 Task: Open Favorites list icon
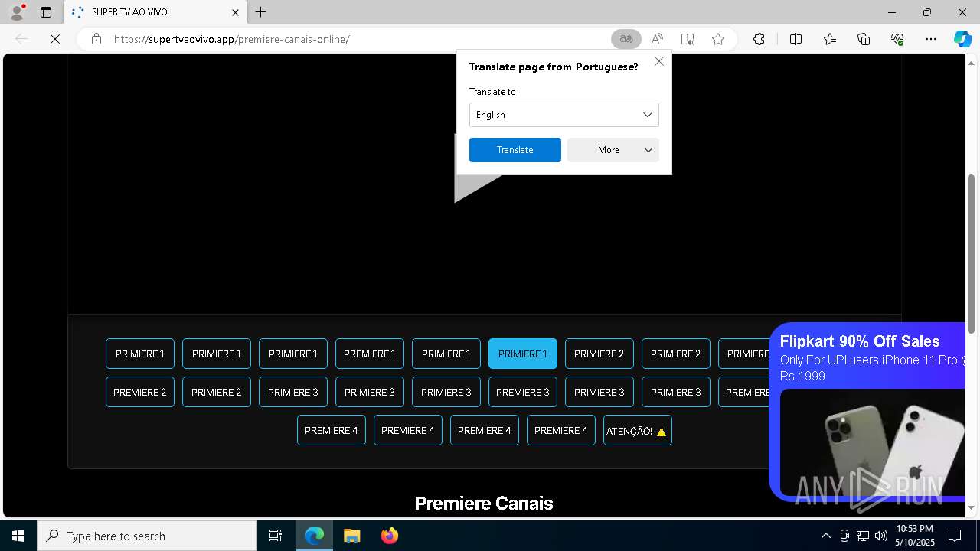pyautogui.click(x=830, y=39)
